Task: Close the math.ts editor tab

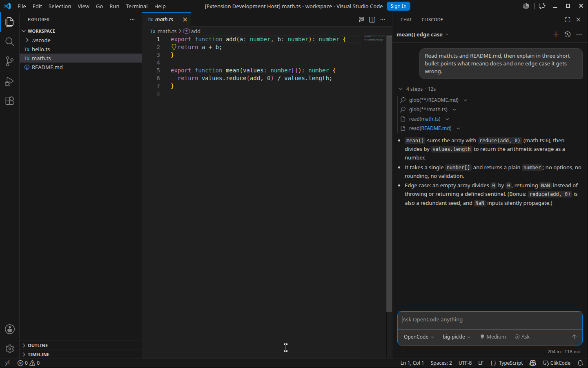Action: (185, 20)
